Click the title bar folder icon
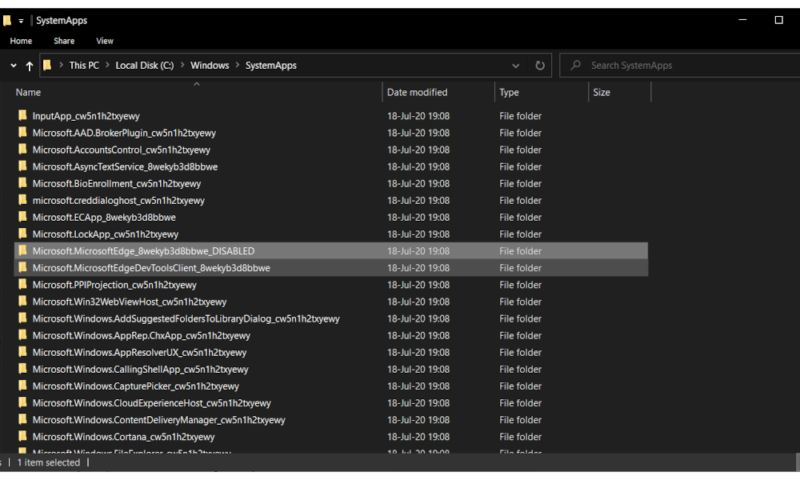 coord(7,20)
